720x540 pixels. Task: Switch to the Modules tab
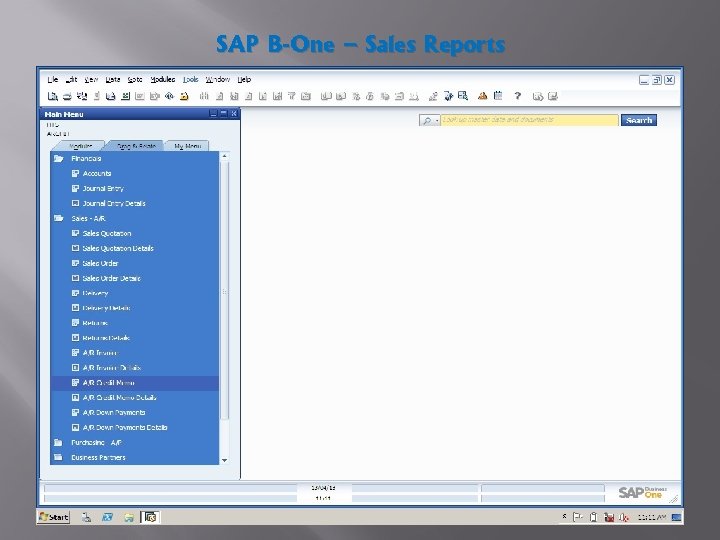click(80, 146)
